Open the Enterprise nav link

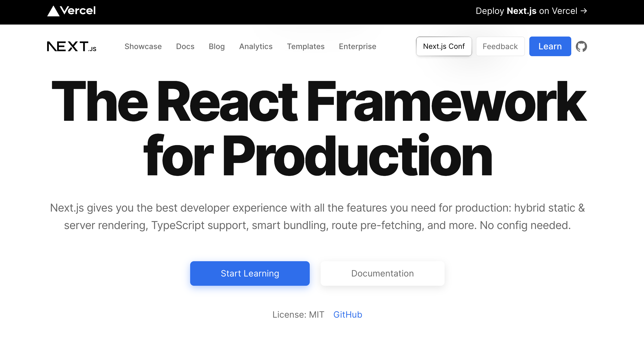357,46
